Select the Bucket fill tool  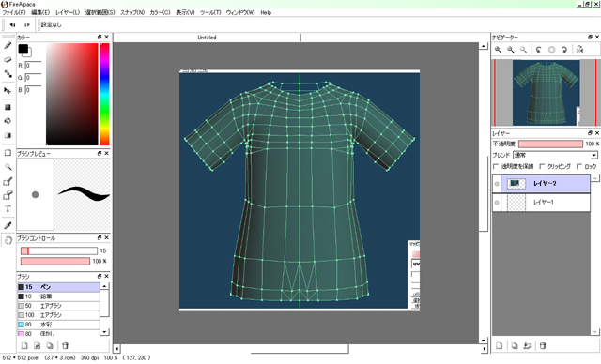point(8,121)
